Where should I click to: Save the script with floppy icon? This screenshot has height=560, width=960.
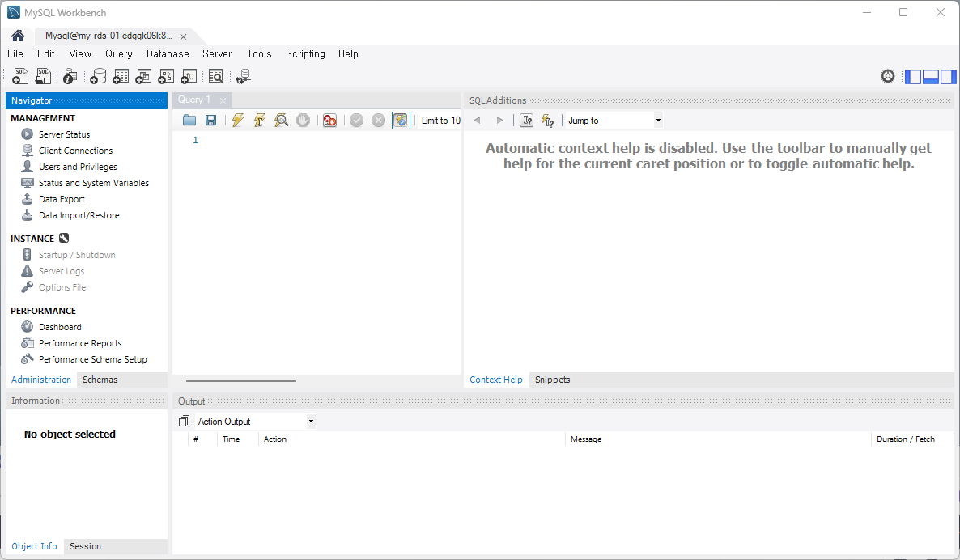210,120
